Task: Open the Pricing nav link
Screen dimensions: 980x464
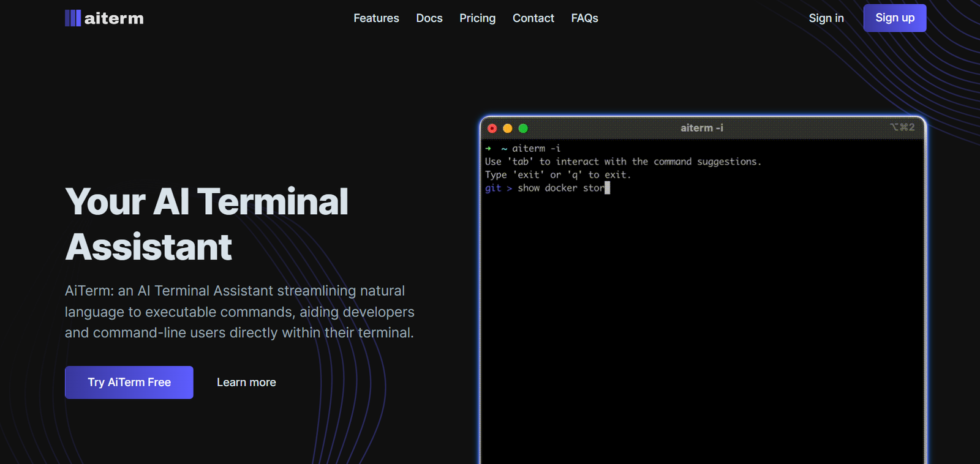Action: (477, 18)
